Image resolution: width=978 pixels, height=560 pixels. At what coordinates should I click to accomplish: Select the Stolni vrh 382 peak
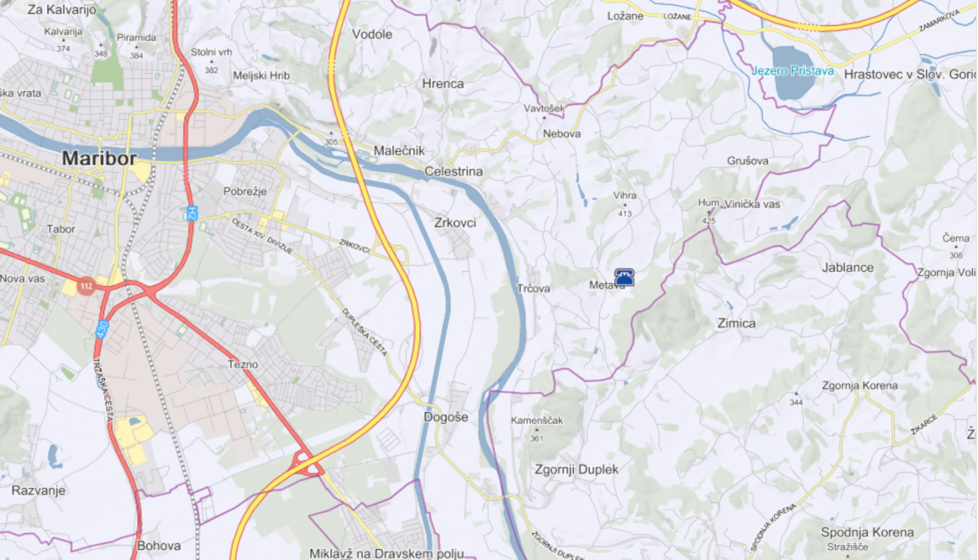point(212,61)
